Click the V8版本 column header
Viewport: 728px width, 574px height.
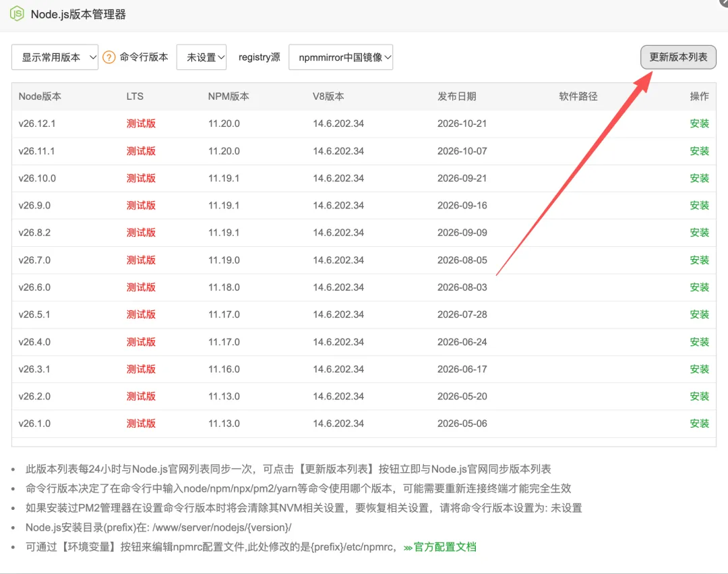coord(328,96)
